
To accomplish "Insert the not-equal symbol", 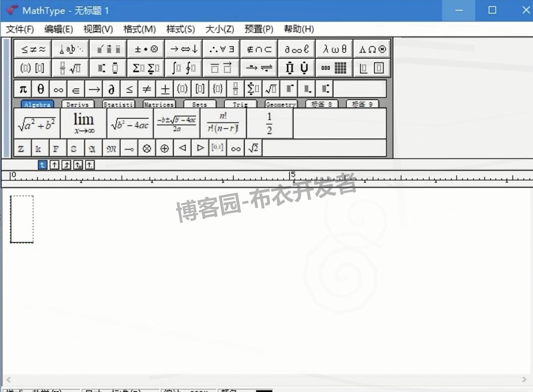I will [147, 88].
